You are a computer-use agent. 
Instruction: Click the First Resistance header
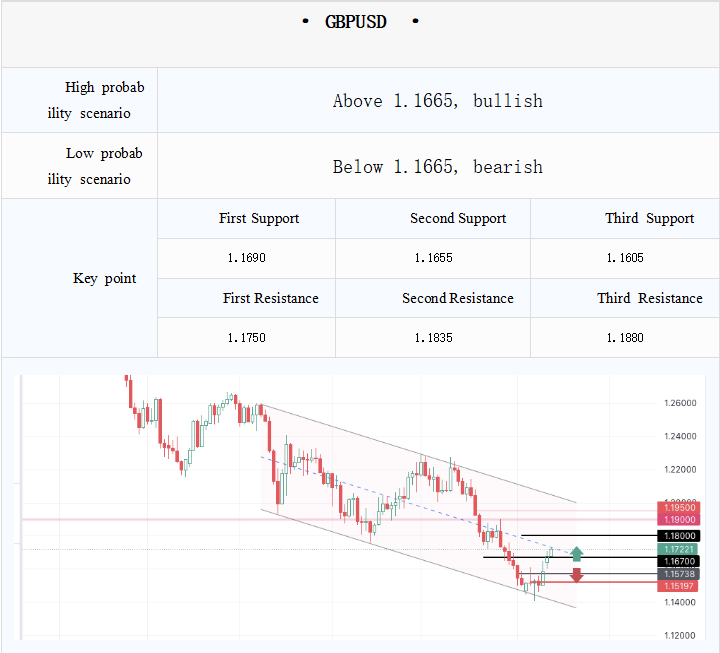(270, 298)
